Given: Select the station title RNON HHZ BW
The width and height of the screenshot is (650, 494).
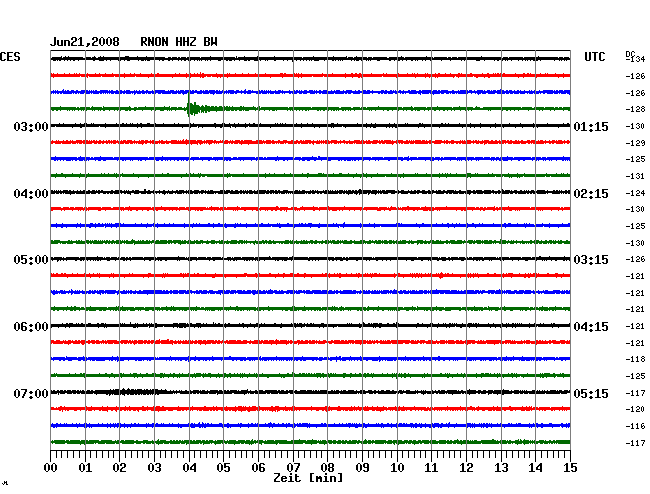Looking at the screenshot, I should (179, 42).
